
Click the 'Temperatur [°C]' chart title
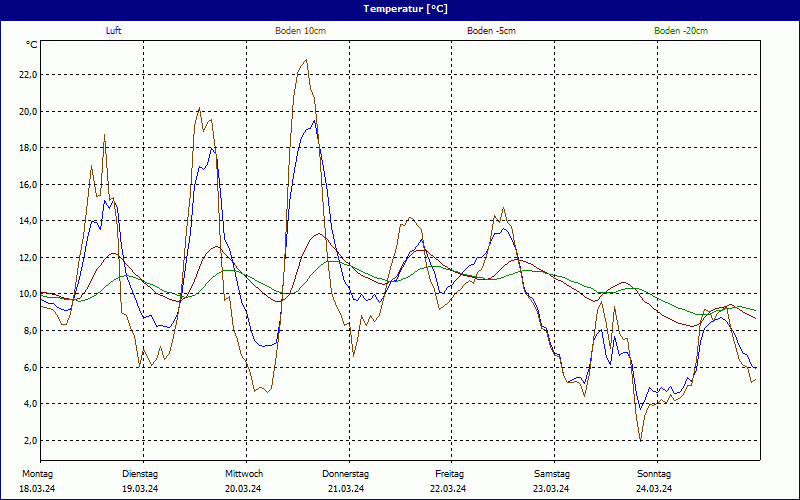406,9
